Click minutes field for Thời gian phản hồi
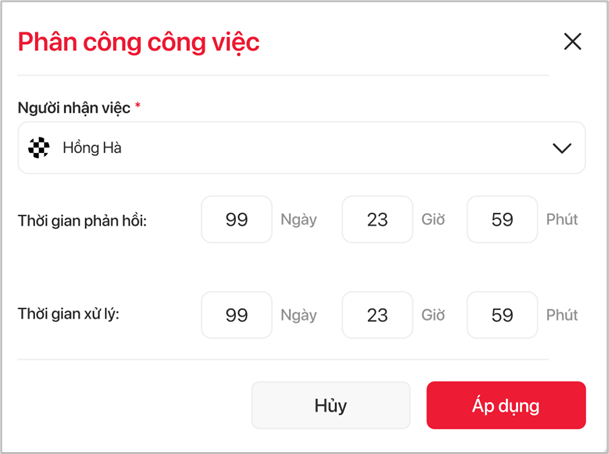609x454 pixels. (x=502, y=219)
